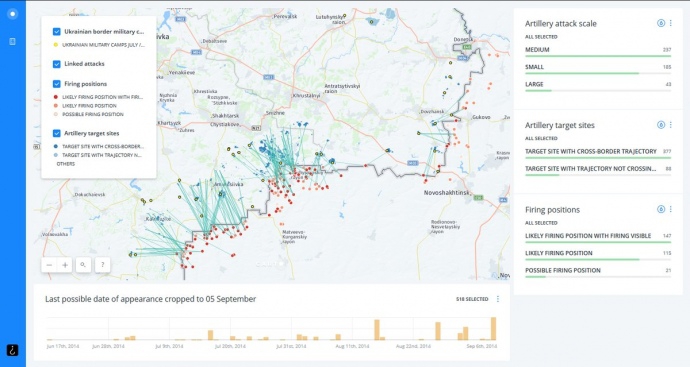Click the round icon next to Artillery attack scale

[661, 23]
